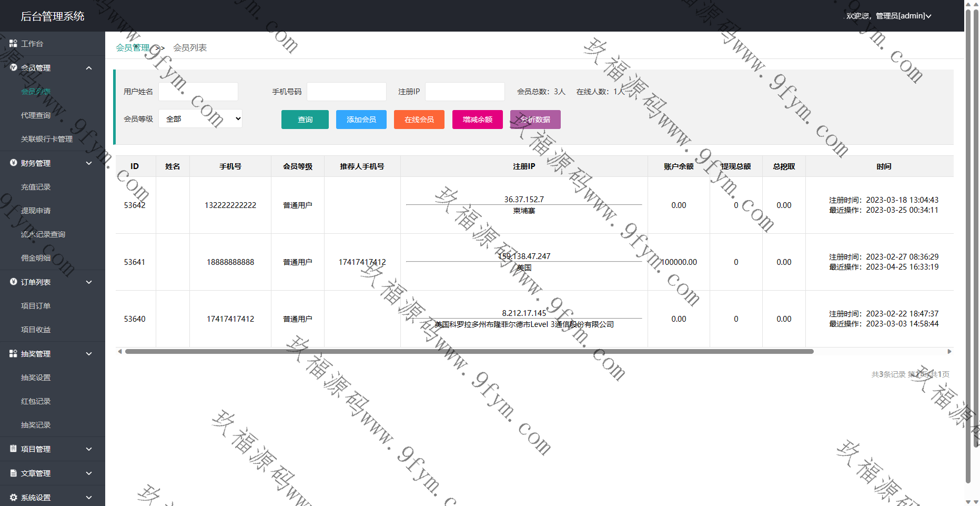Click the 工作台 dashboard icon in sidebar
Viewport: 980px width, 506px height.
click(x=13, y=44)
